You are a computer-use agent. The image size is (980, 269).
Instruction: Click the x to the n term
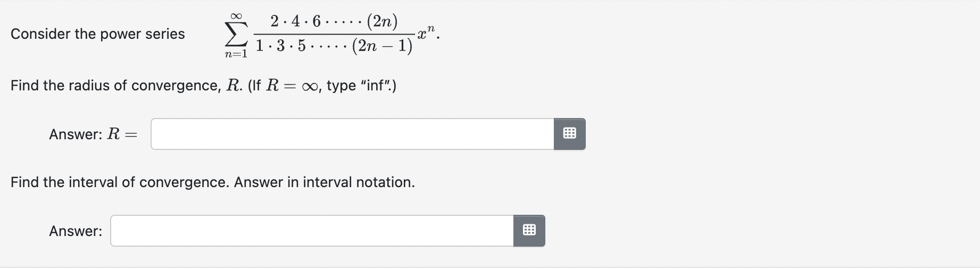pos(427,33)
